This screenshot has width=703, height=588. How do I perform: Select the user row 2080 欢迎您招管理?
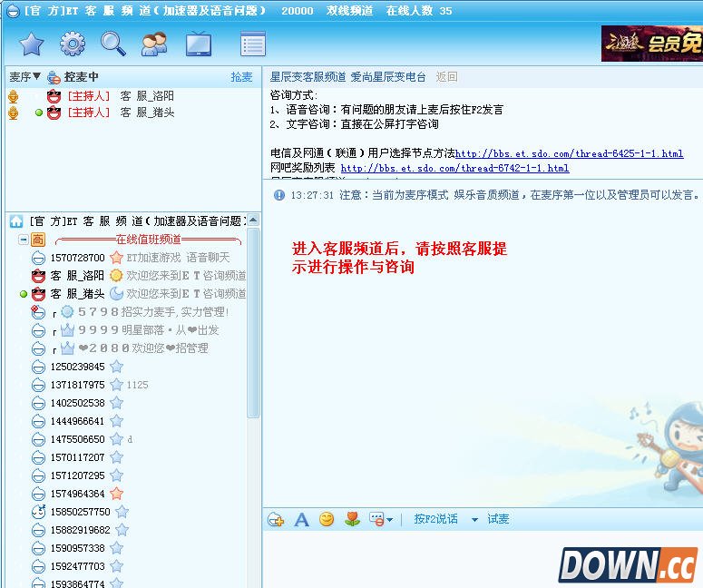[139, 348]
